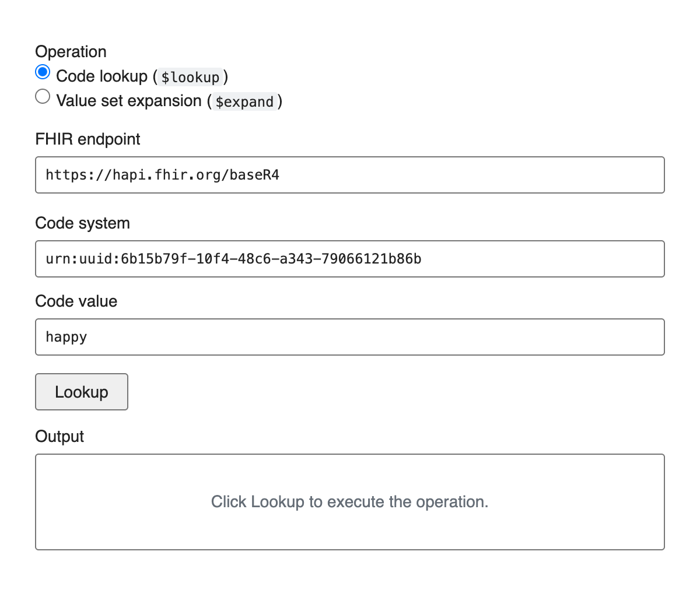Click the 'Code lookup' option label
Image resolution: width=700 pixels, height=590 pixels.
pos(102,76)
